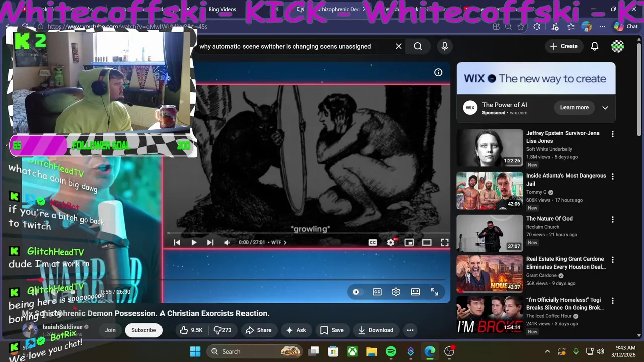The width and height of the screenshot is (644, 362).
Task: Click the Bing Videos browser tab
Action: pos(222,9)
